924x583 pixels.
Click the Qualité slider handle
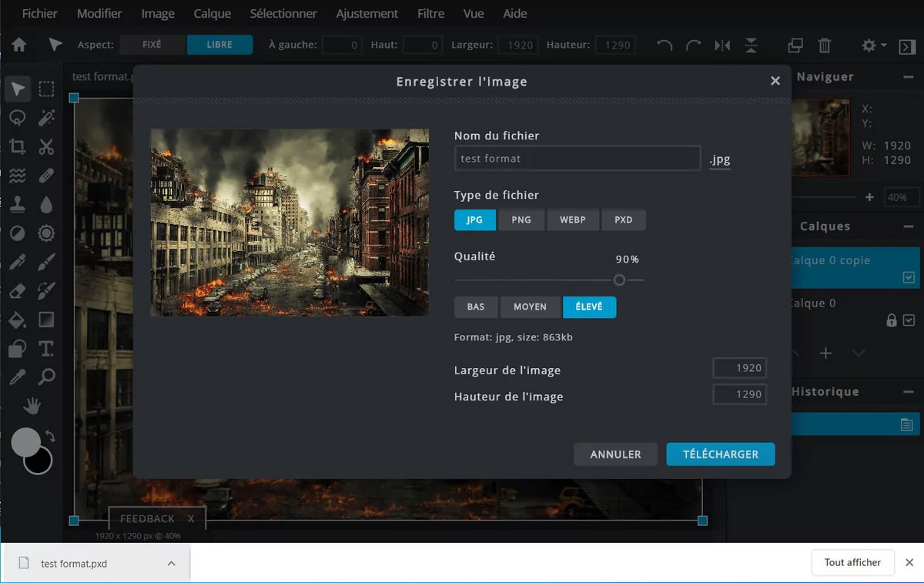coord(619,280)
